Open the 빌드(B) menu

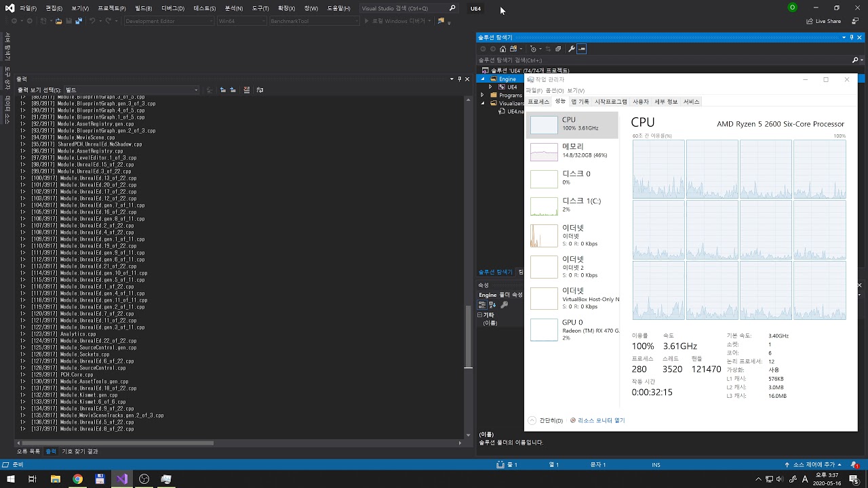tap(144, 8)
